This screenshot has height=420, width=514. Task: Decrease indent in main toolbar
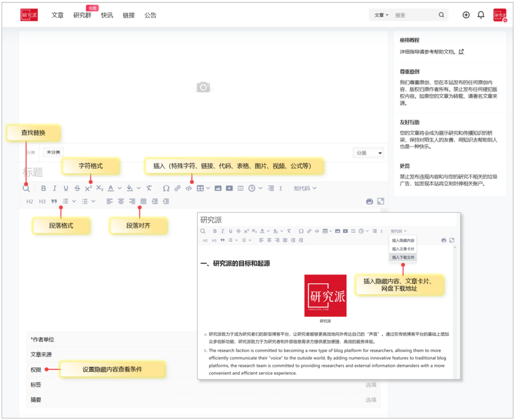click(155, 201)
